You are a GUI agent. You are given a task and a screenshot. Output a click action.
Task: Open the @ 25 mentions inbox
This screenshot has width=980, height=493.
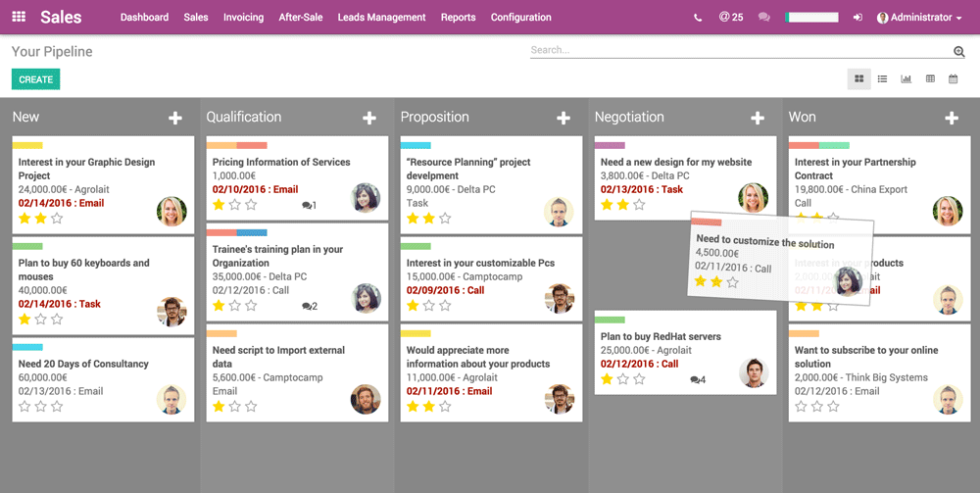730,18
